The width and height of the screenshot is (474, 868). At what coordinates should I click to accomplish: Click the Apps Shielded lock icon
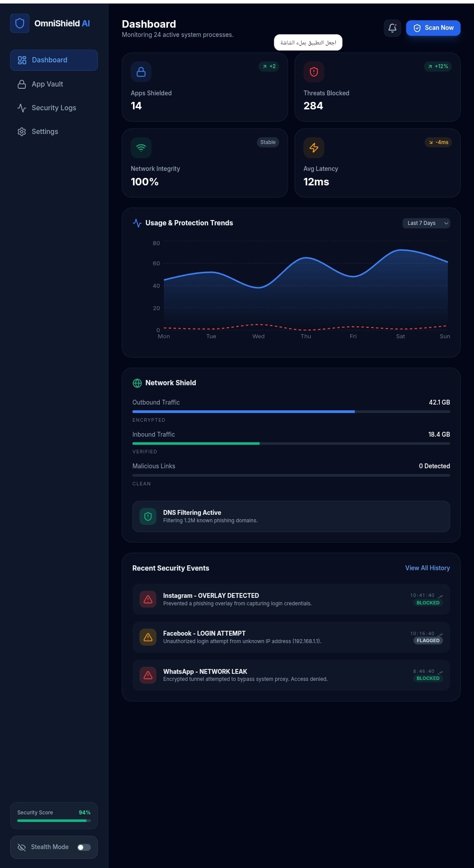[141, 72]
